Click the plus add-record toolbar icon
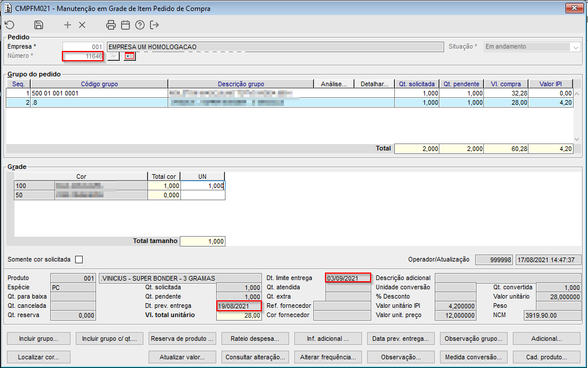The height and width of the screenshot is (368, 588). point(68,25)
